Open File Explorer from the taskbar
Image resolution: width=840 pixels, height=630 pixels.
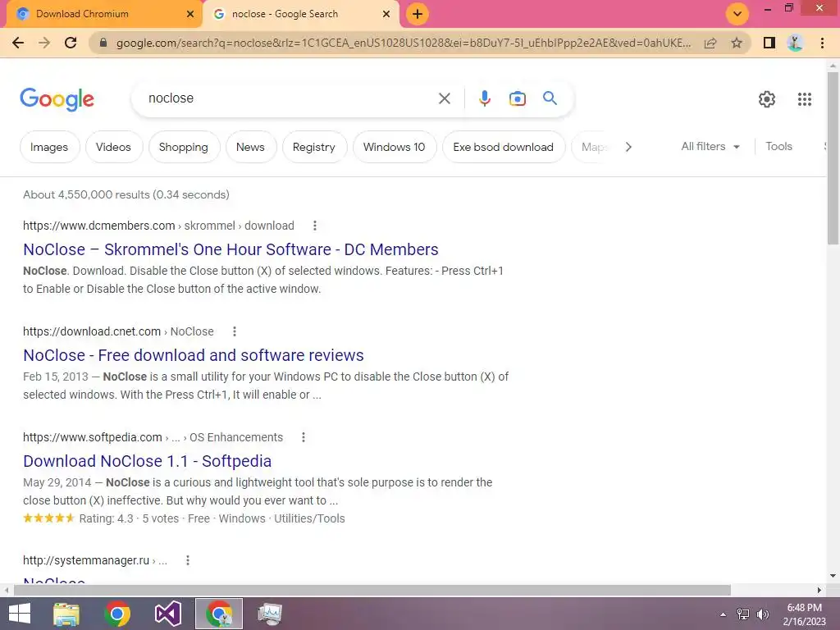66,614
